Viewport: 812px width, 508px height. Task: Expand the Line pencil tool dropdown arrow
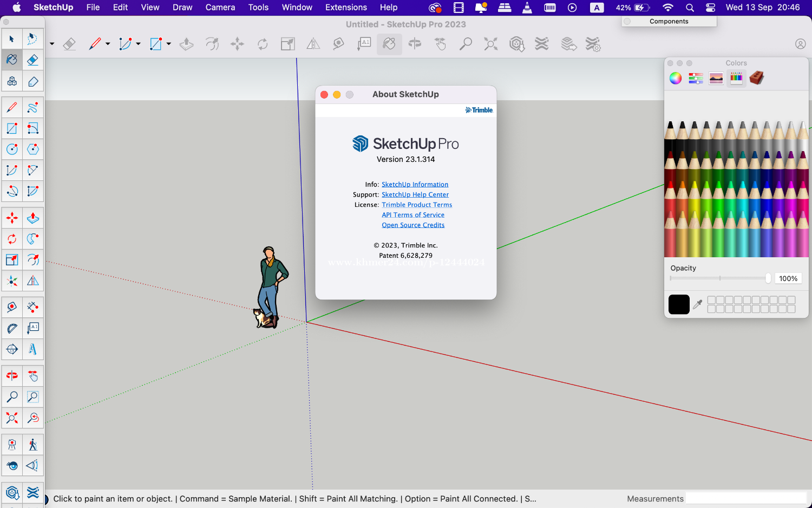click(108, 44)
